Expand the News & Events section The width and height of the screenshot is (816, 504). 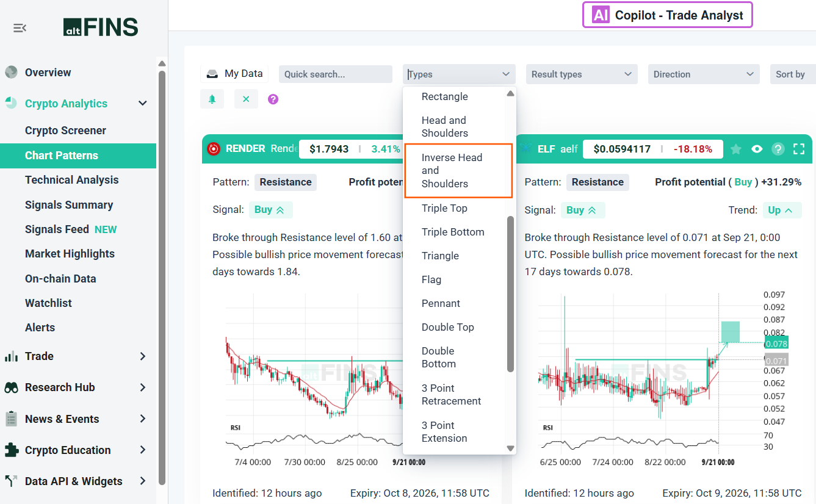(x=143, y=419)
